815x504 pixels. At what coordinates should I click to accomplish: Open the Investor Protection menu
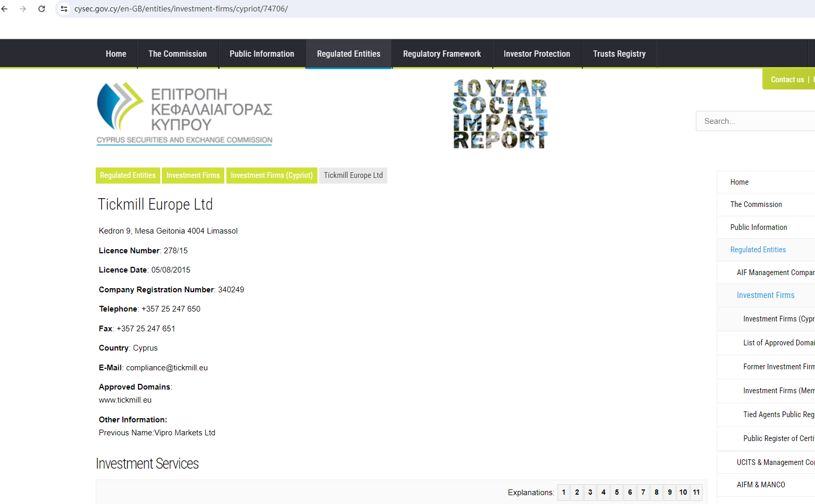click(x=537, y=54)
